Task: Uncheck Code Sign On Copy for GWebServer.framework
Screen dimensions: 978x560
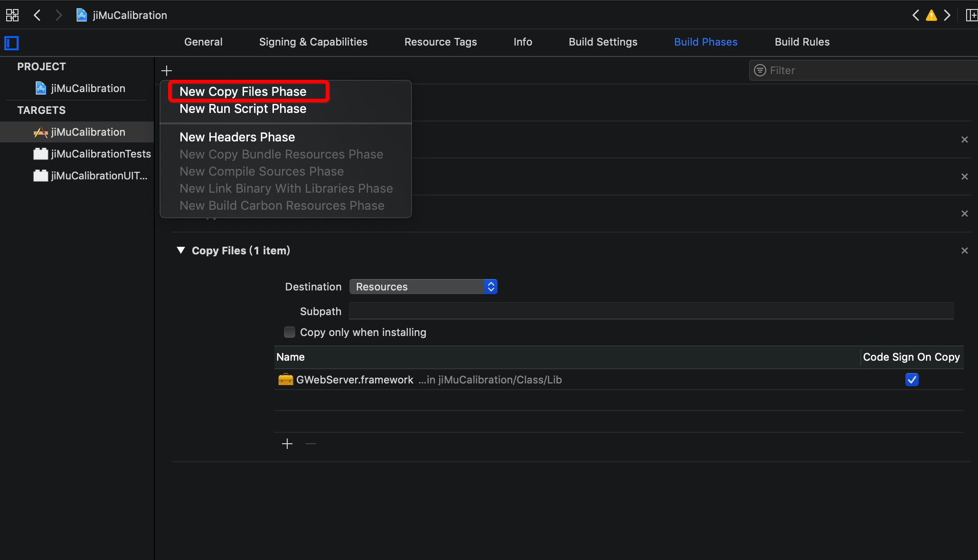Action: click(x=912, y=380)
